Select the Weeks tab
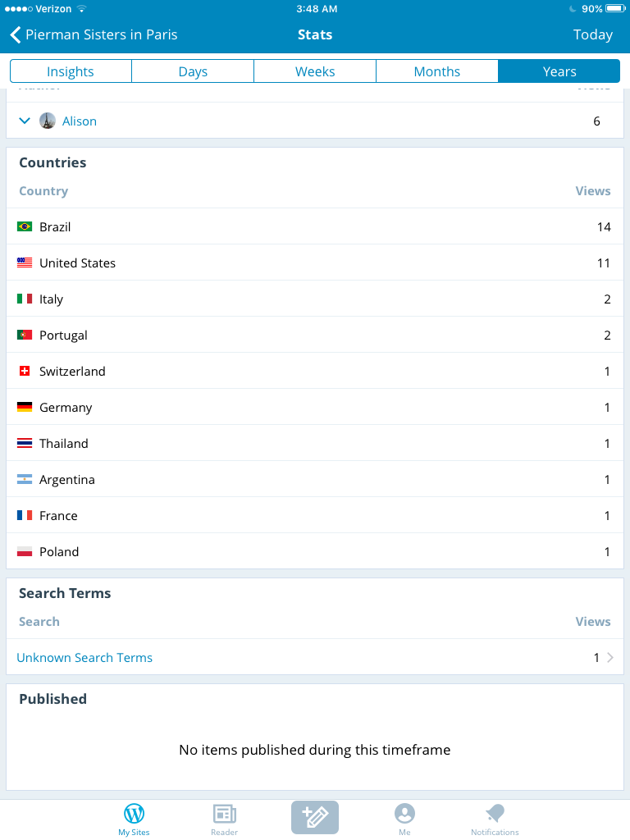The width and height of the screenshot is (630, 840). tap(315, 71)
